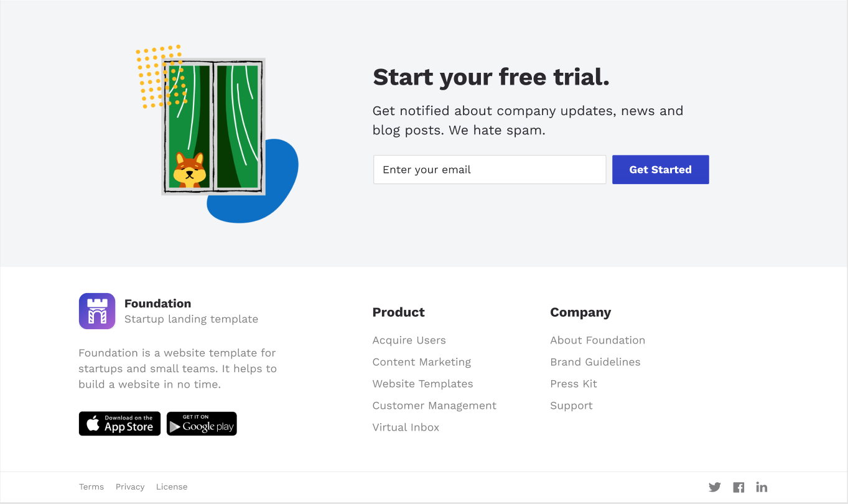Open the Acquire Users link
The width and height of the screenshot is (848, 504).
click(409, 340)
